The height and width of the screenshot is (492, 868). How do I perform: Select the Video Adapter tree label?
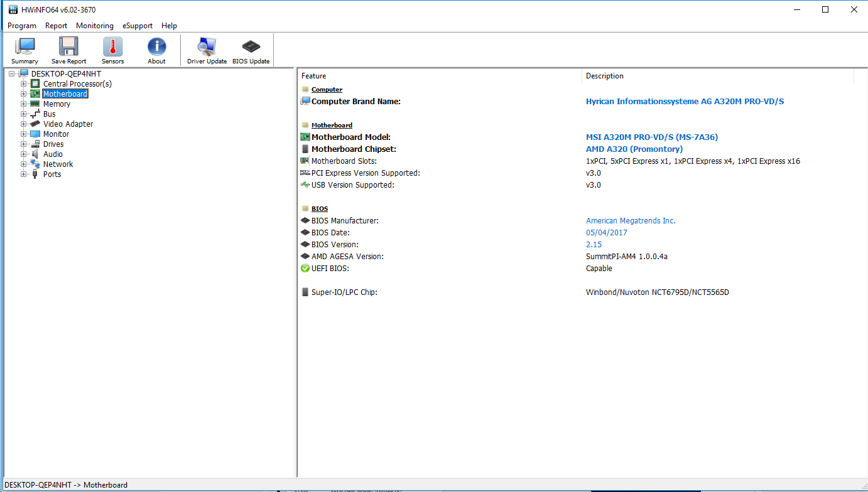coord(68,124)
